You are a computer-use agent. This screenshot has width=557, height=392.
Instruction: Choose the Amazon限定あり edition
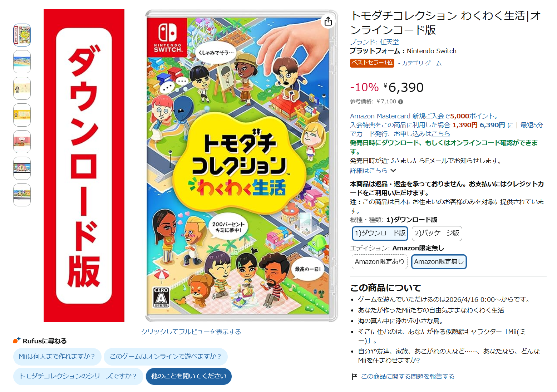pyautogui.click(x=379, y=262)
